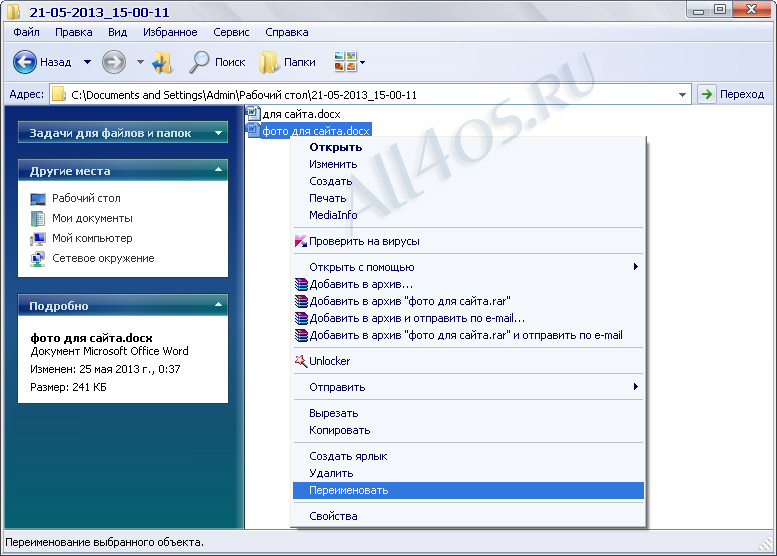Click the green Переход arrow icon
This screenshot has height=556, width=777.
click(707, 94)
